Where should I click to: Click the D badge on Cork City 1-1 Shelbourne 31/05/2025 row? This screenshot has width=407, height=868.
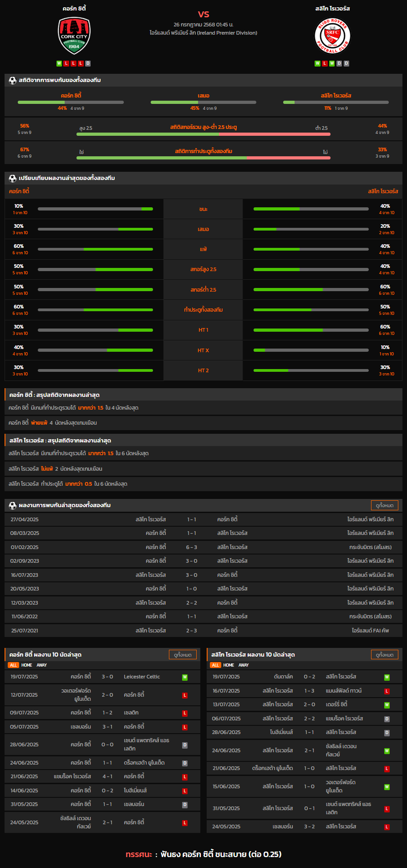(185, 805)
